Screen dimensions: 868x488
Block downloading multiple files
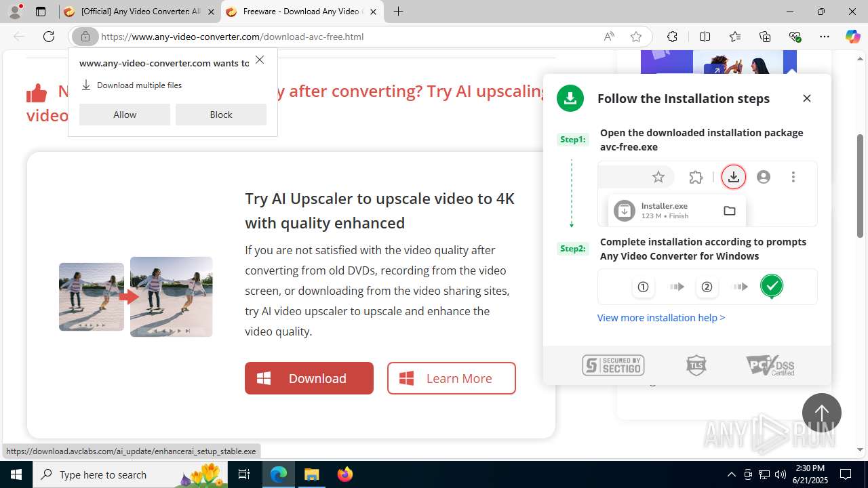221,115
